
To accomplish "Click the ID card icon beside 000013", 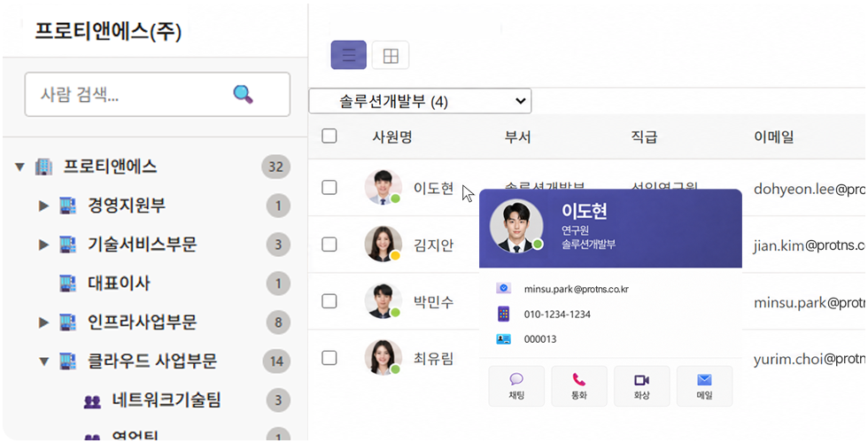I will point(503,338).
